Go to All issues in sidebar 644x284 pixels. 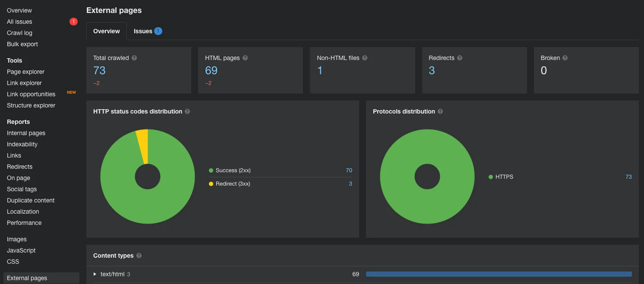click(19, 22)
